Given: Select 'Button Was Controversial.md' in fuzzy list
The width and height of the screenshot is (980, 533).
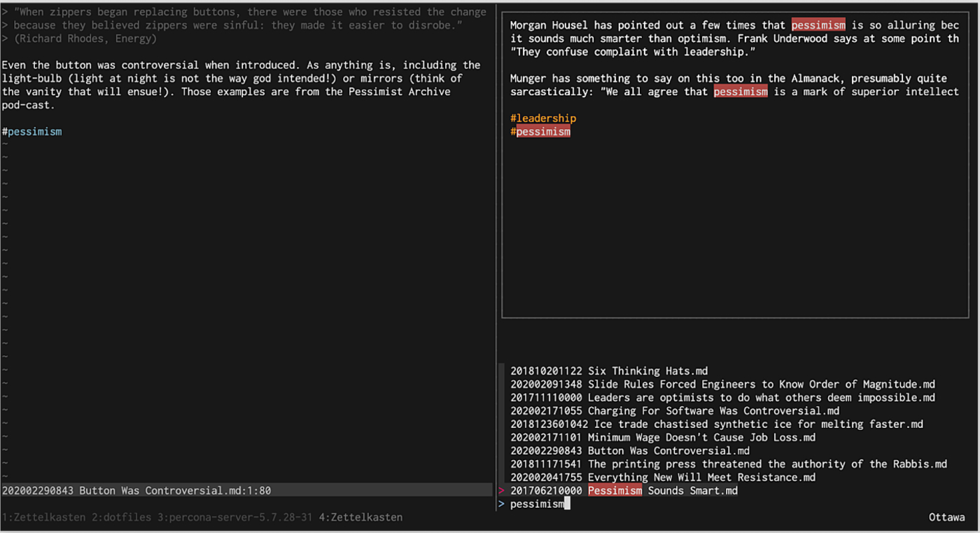Looking at the screenshot, I should [629, 451].
